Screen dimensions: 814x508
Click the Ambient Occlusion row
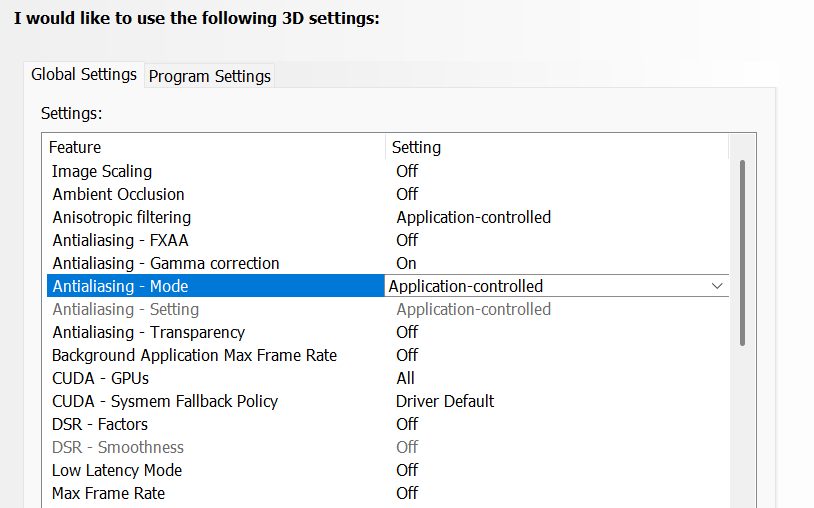coord(118,194)
